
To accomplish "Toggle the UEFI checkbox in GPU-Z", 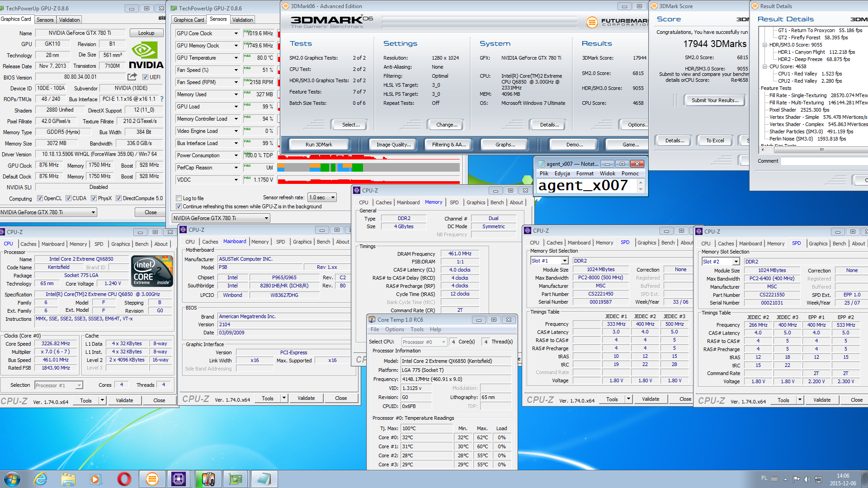I will (145, 77).
